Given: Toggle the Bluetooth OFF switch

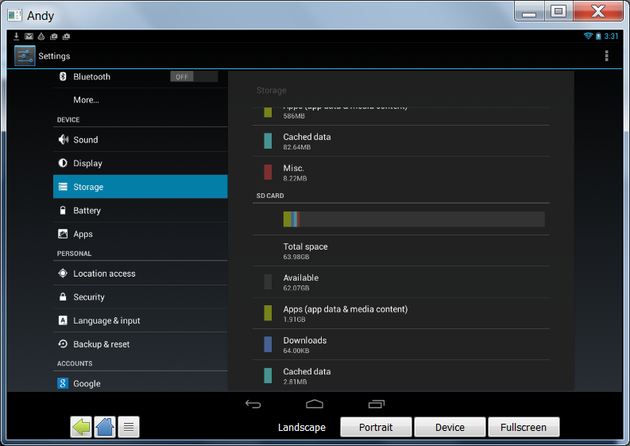Looking at the screenshot, I should click(194, 77).
